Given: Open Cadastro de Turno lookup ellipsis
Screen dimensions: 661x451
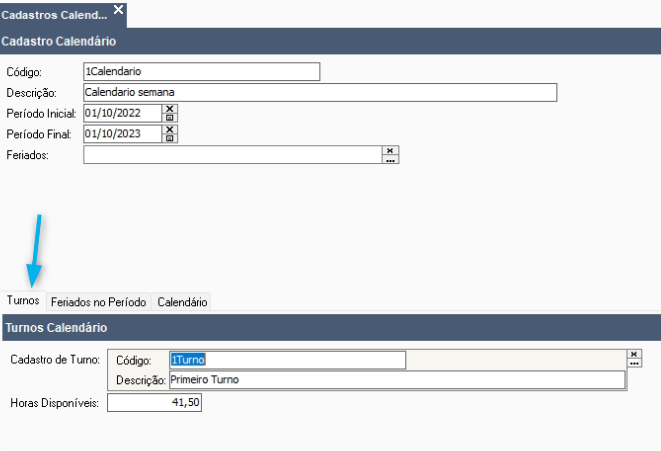Looking at the screenshot, I should (634, 363).
